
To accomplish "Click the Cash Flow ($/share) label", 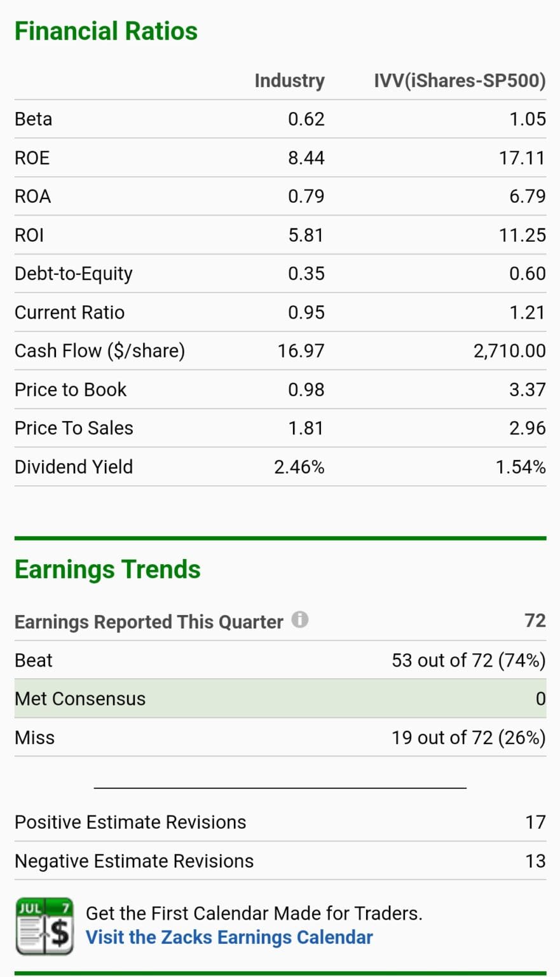I will coord(100,351).
